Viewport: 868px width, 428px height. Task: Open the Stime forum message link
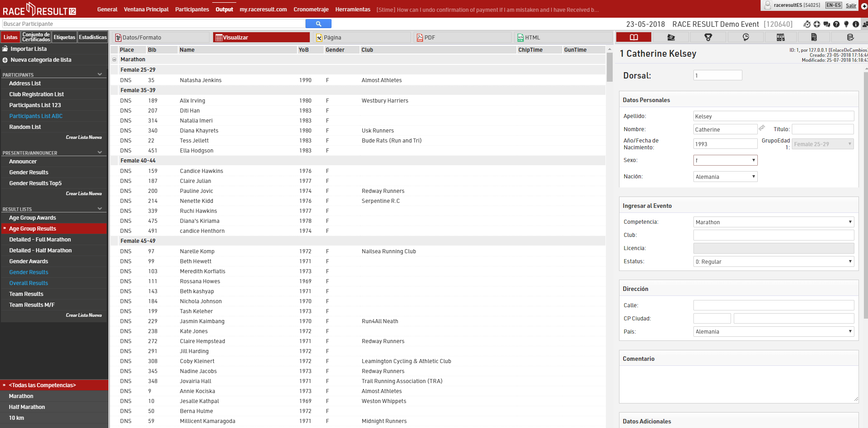(x=488, y=10)
